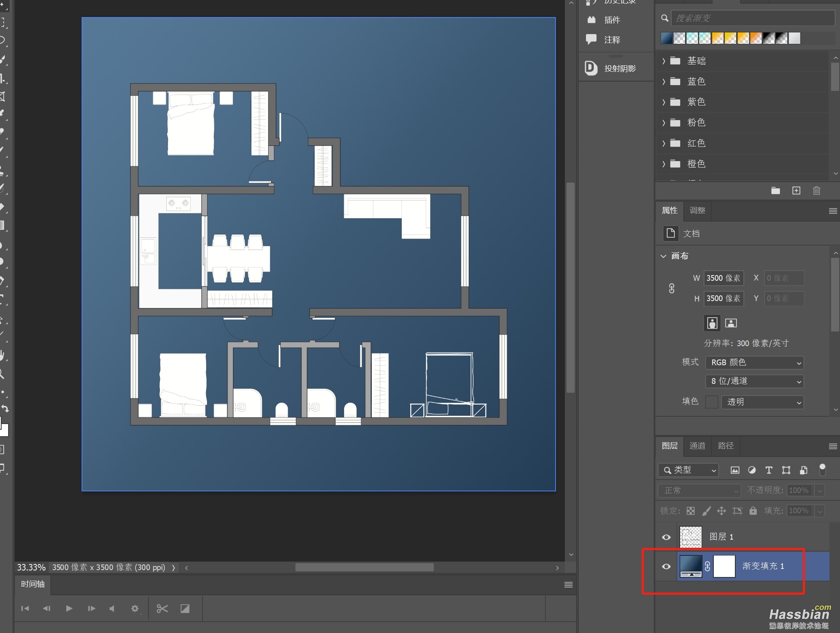The width and height of the screenshot is (840, 633).
Task: Create a new gradient preset
Action: [x=796, y=191]
